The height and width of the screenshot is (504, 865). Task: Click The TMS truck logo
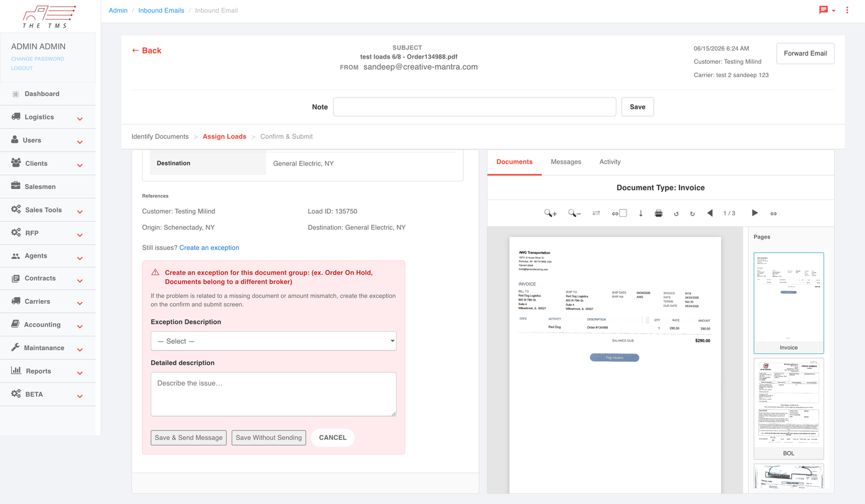click(x=48, y=16)
